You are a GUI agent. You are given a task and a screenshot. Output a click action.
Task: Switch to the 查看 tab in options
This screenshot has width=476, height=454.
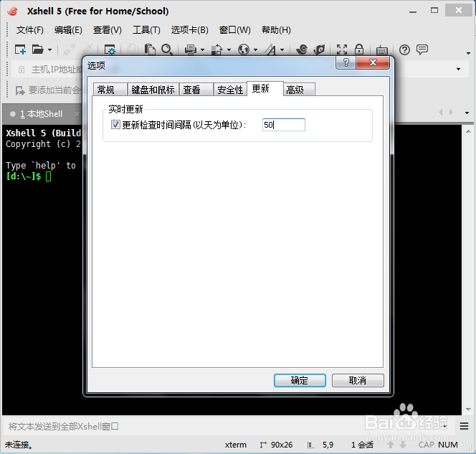tap(196, 90)
